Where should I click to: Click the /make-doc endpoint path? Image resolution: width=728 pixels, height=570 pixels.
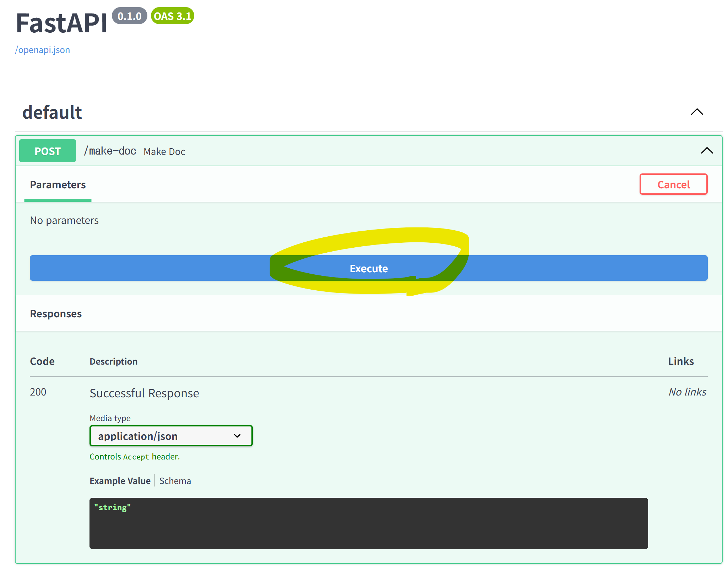[x=110, y=151]
